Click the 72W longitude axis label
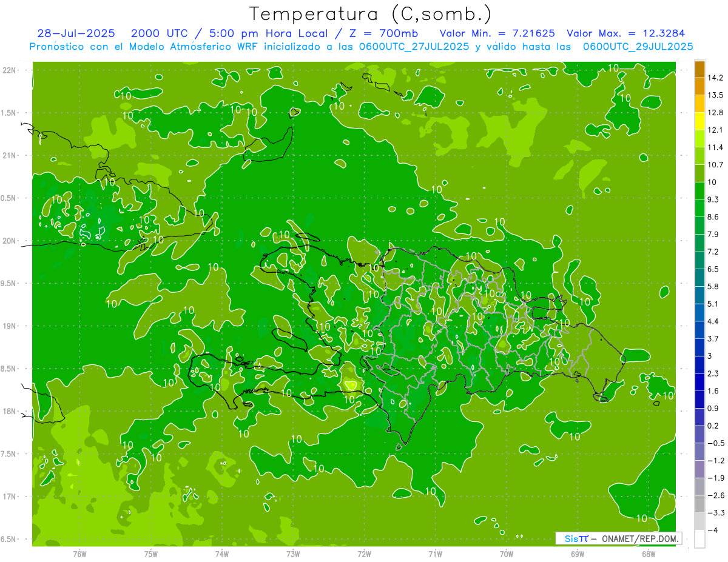This screenshot has height=562, width=728. point(364,554)
